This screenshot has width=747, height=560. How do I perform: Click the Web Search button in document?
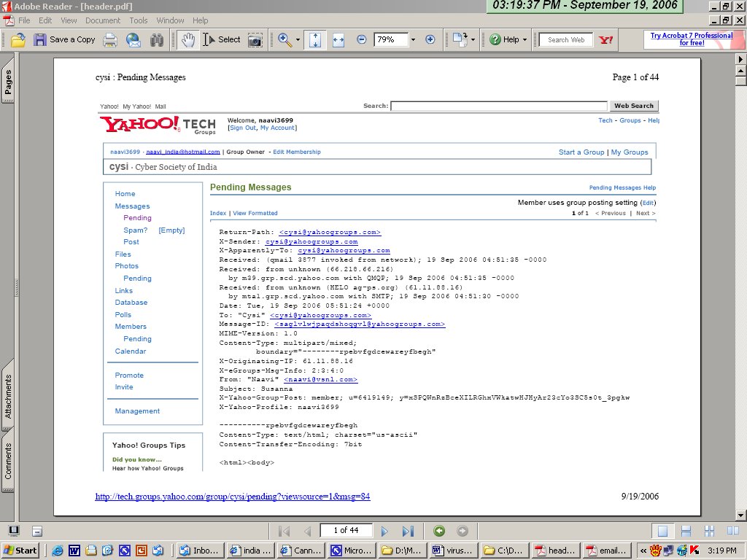(634, 106)
